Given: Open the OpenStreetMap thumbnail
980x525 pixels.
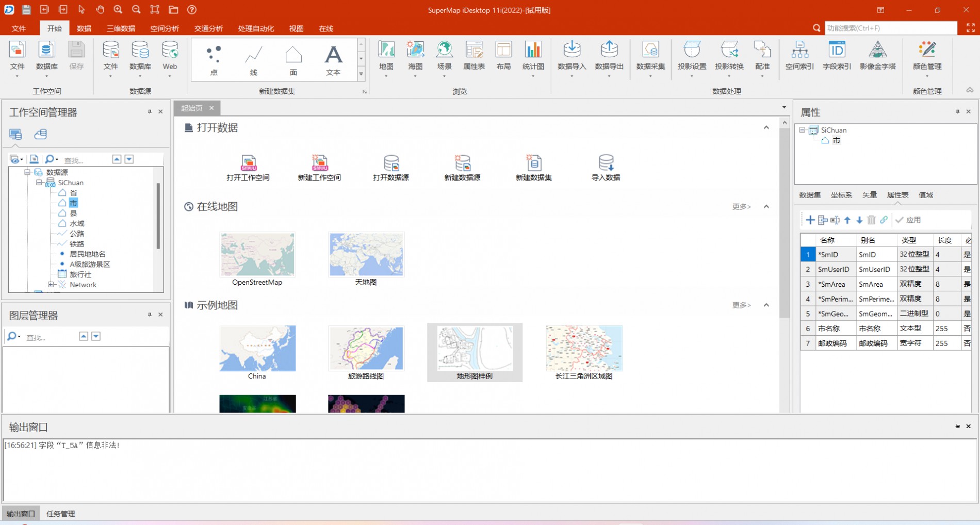Looking at the screenshot, I should click(x=257, y=254).
